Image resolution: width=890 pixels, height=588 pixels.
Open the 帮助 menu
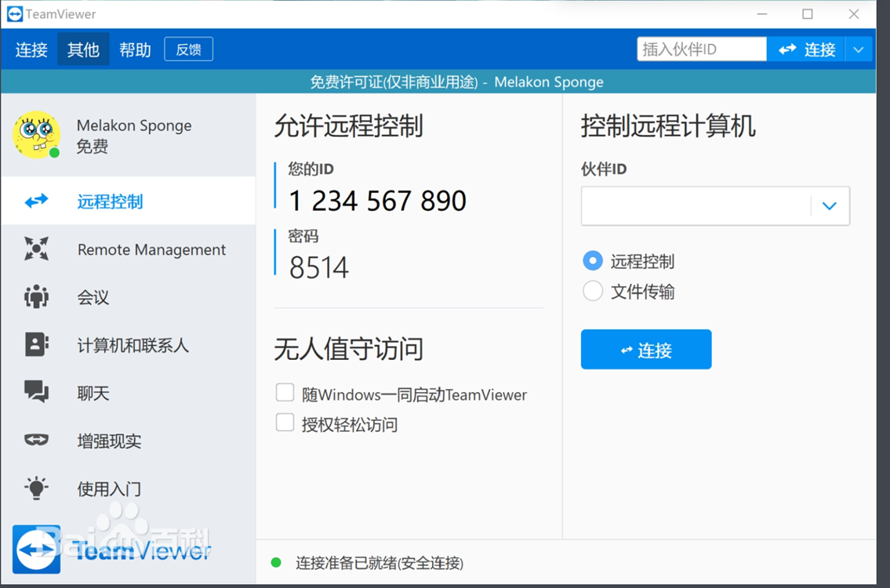click(135, 49)
